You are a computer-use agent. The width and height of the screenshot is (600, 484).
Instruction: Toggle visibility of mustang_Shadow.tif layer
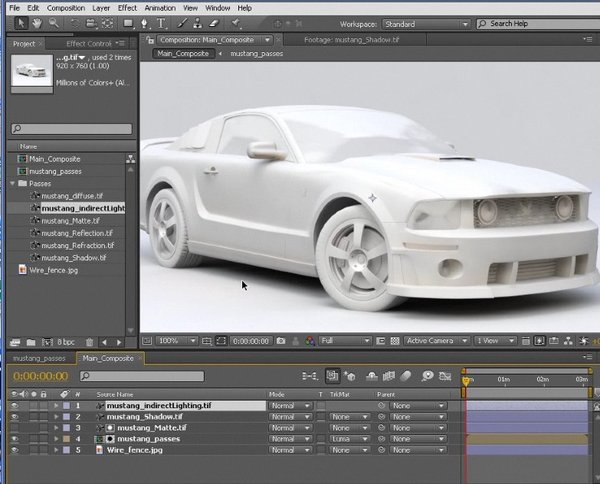pos(14,417)
